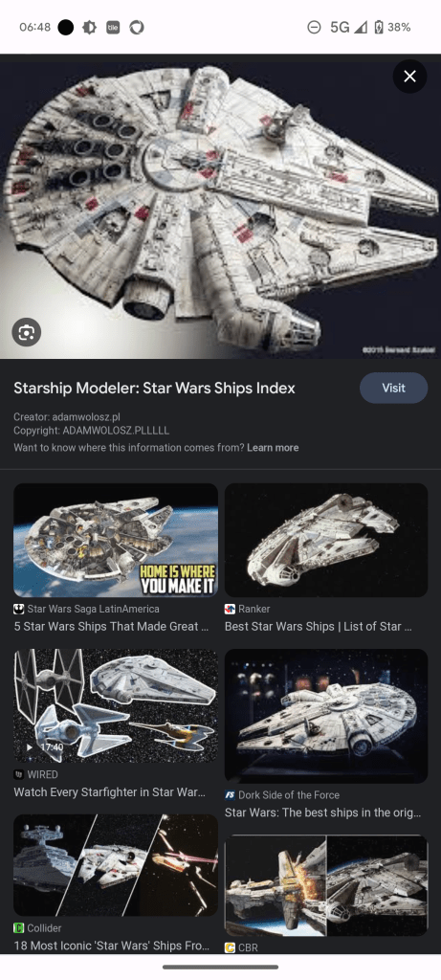The width and height of the screenshot is (441, 980).
Task: Tap the Collider source icon
Action: tap(19, 928)
